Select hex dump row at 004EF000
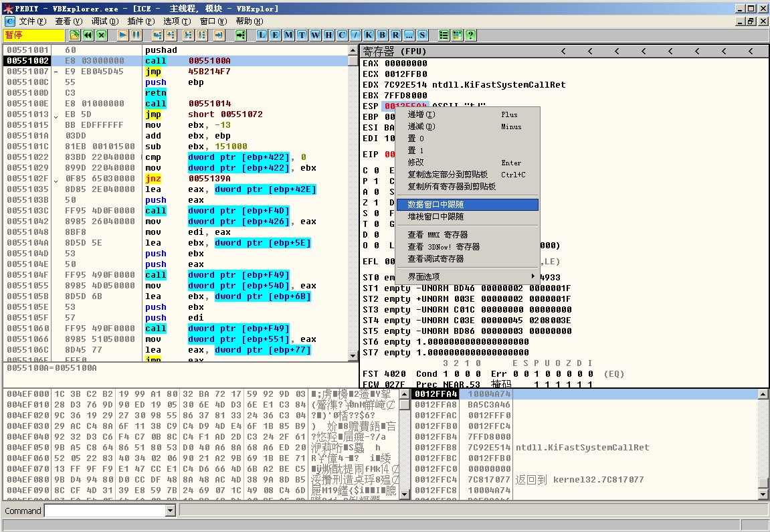 pos(201,394)
